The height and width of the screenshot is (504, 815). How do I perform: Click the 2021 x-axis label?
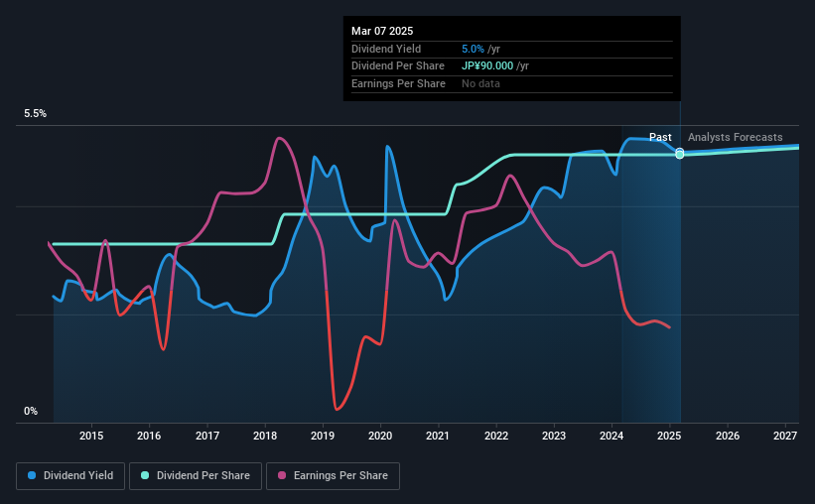pos(438,436)
